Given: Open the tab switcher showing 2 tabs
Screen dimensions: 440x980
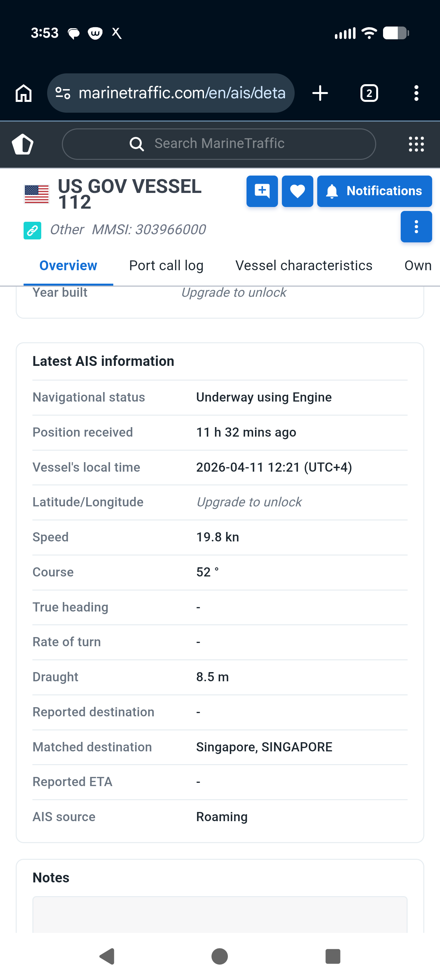Looking at the screenshot, I should tap(369, 93).
